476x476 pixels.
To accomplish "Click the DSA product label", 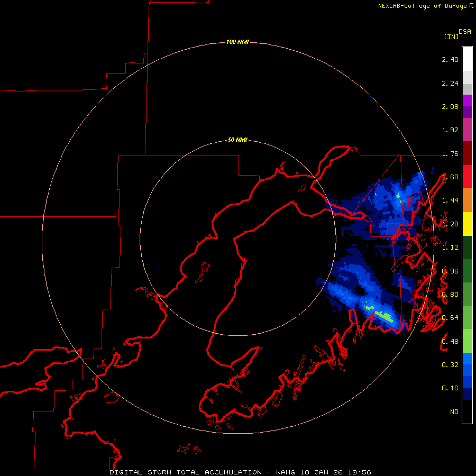I will point(465,32).
